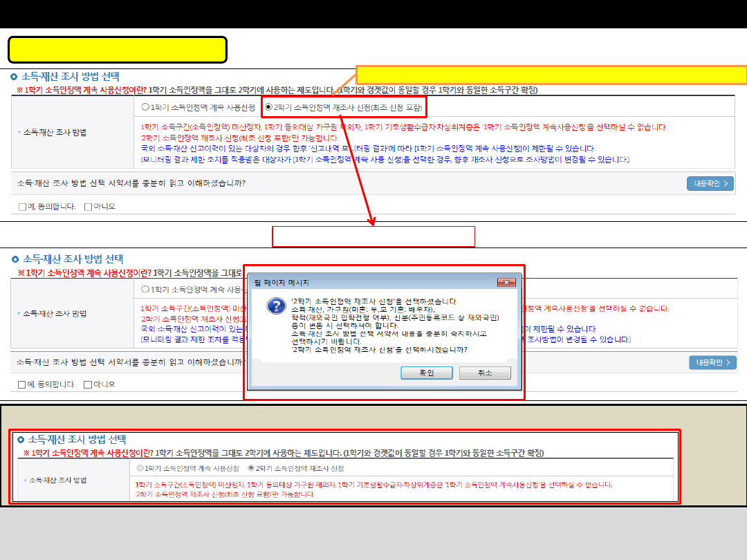Select the 1학기 소득인정액 계속 사용신청 radio in the top panel
The width and height of the screenshot is (747, 560).
[145, 107]
